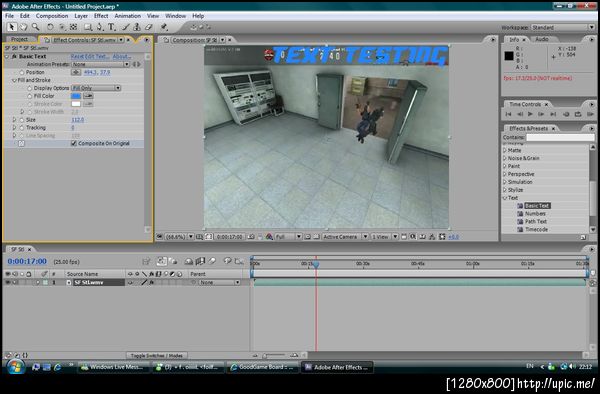Click the Timecode effect icon

point(520,230)
